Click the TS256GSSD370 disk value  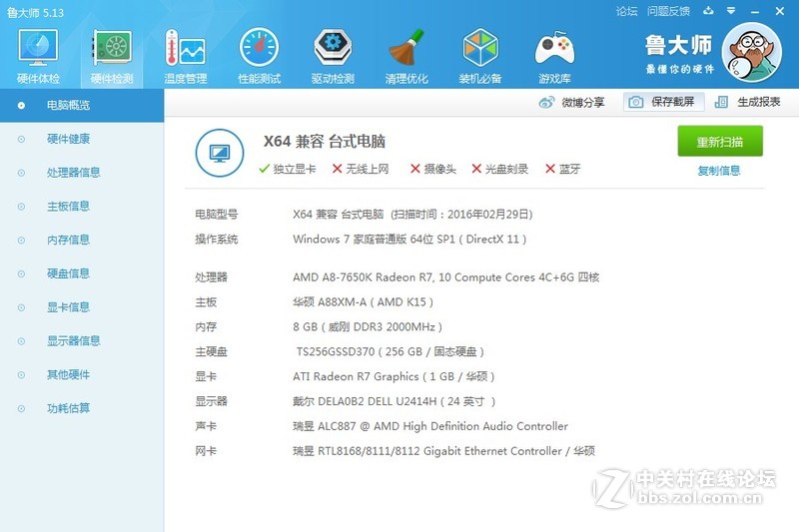[391, 351]
